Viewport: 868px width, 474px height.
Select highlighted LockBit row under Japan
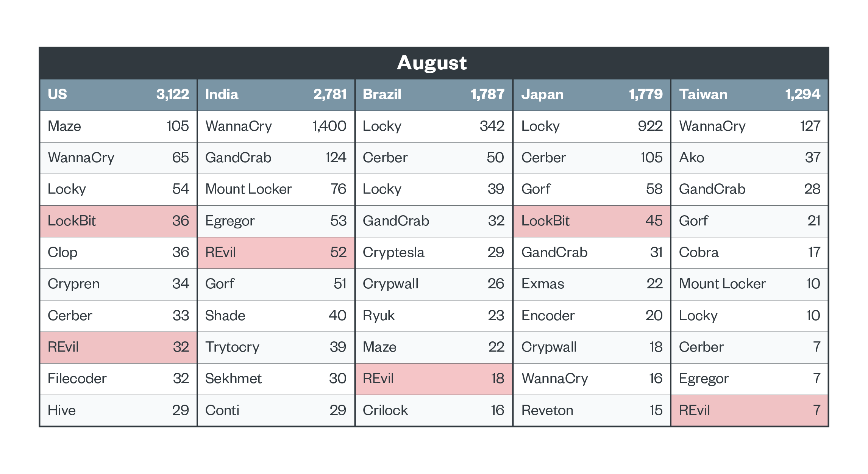(x=592, y=221)
